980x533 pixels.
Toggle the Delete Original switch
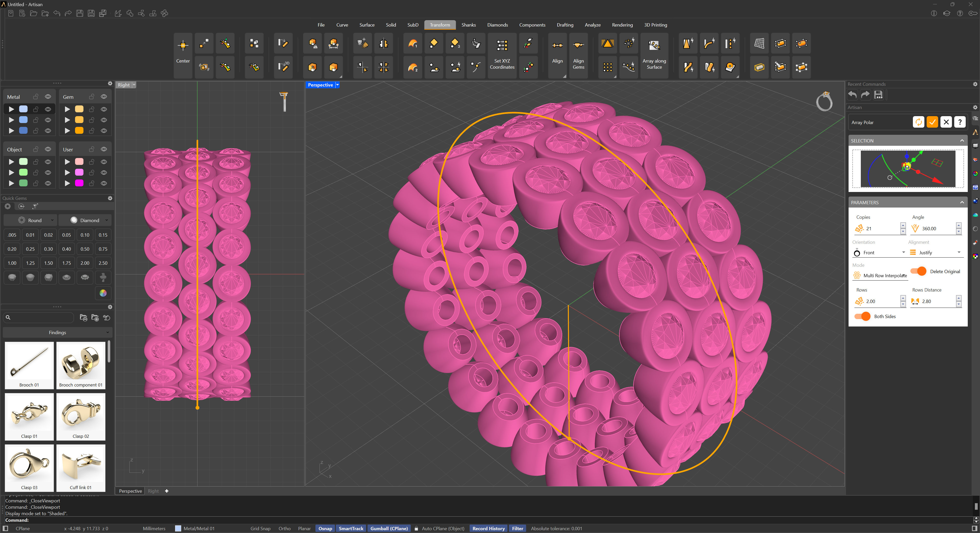click(918, 271)
